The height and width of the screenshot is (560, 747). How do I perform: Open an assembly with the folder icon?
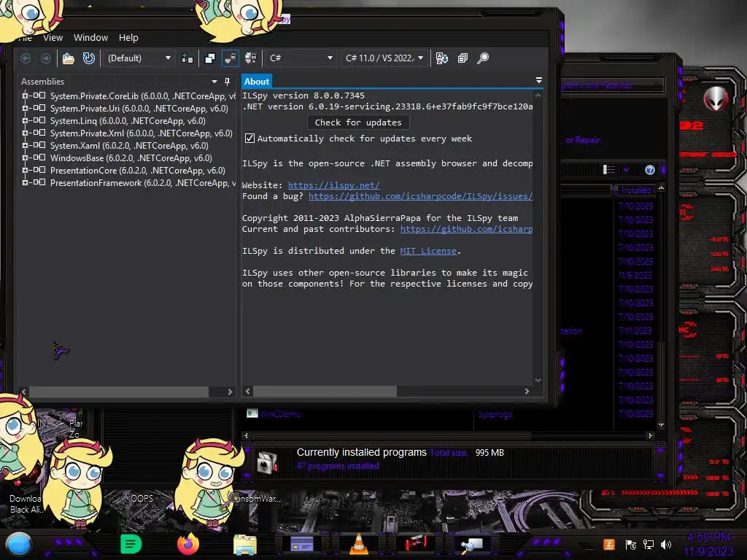click(x=68, y=58)
